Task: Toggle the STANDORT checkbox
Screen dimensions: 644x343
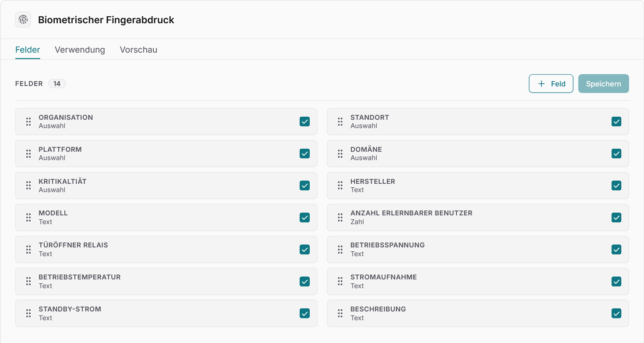Action: [x=616, y=121]
